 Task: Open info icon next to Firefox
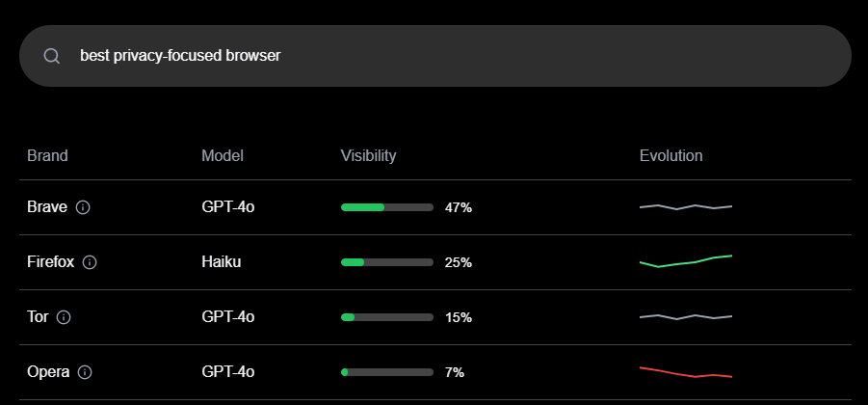(90, 262)
